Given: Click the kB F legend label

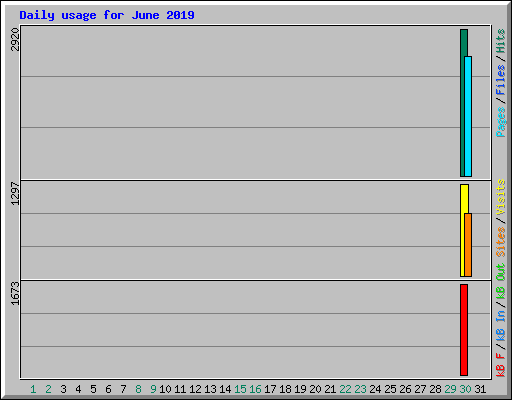Looking at the screenshot, I should click(x=501, y=364).
